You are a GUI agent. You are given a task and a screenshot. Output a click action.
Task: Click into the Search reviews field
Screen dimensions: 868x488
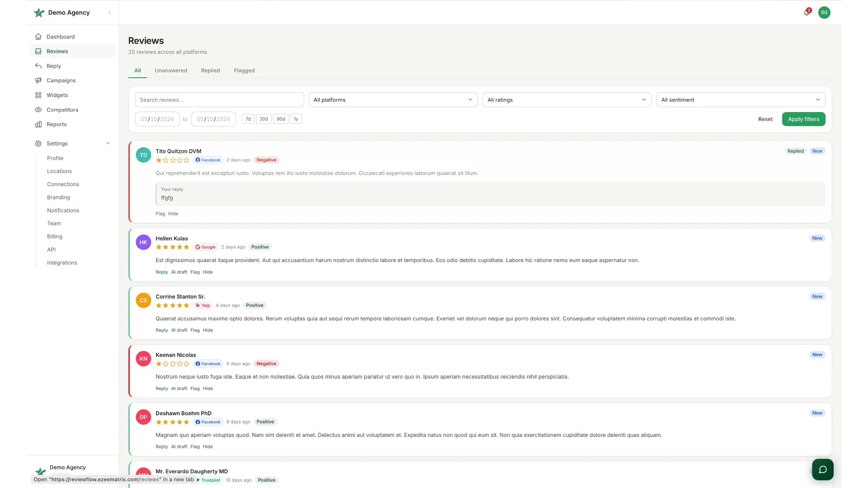pos(219,100)
